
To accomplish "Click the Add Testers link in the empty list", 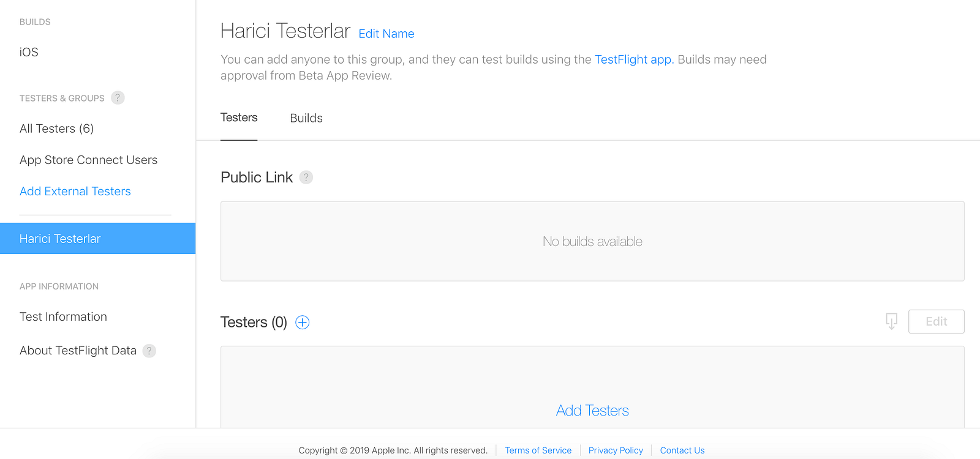I will (592, 411).
